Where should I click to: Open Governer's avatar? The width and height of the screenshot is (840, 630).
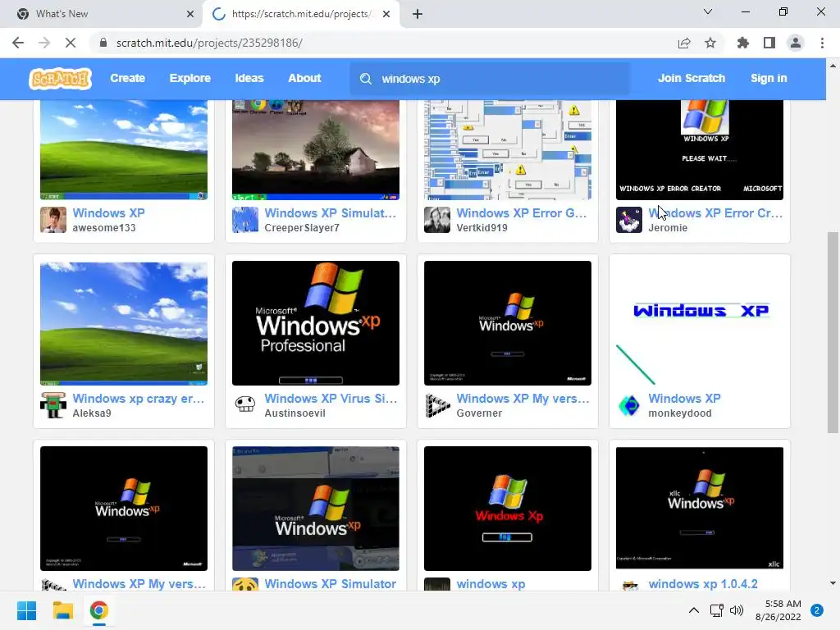(x=437, y=405)
